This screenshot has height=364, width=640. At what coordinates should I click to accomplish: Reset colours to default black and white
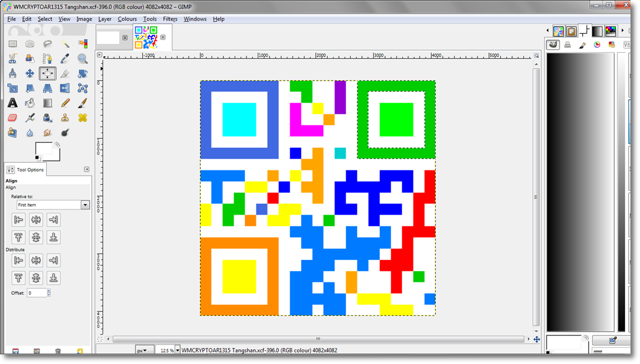click(x=37, y=158)
